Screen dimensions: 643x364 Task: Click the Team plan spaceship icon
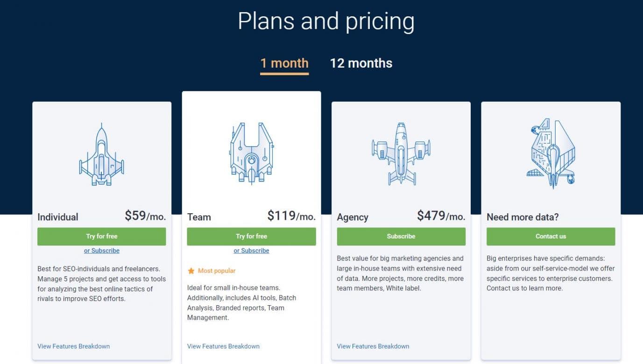point(251,153)
